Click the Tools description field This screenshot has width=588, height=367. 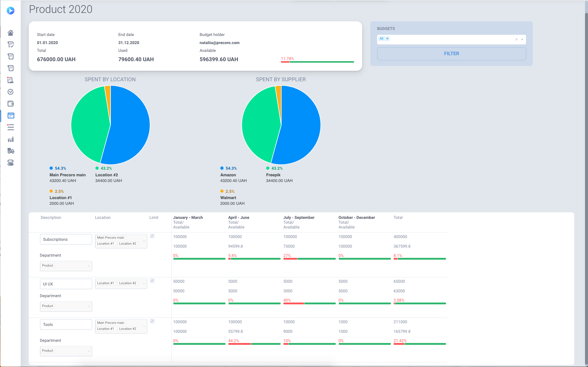[x=66, y=324]
